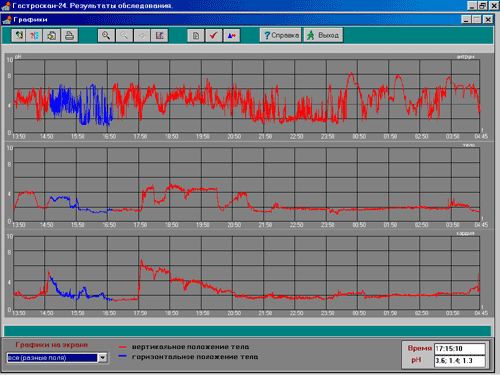Click the middle тело pH chart area

coord(247,185)
